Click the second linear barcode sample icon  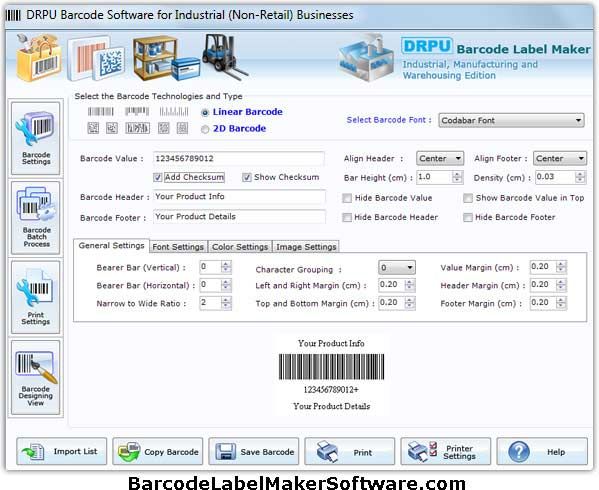pyautogui.click(x=137, y=112)
